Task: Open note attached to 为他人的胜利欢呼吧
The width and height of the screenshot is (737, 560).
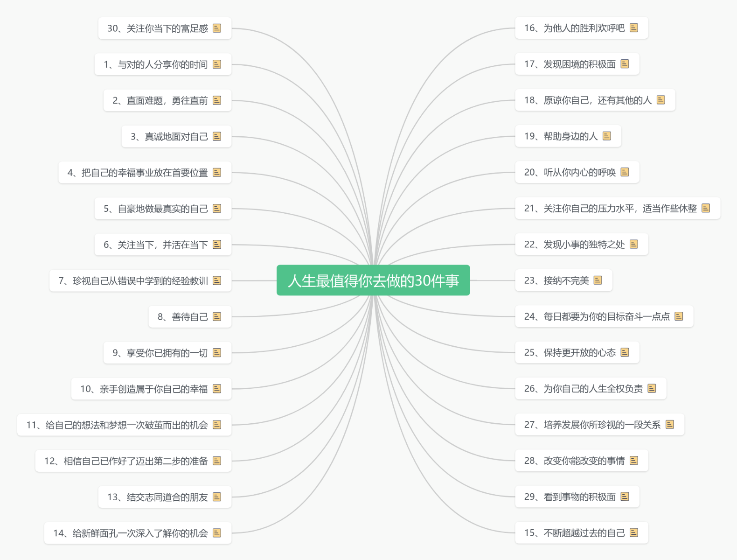Action: pos(633,28)
